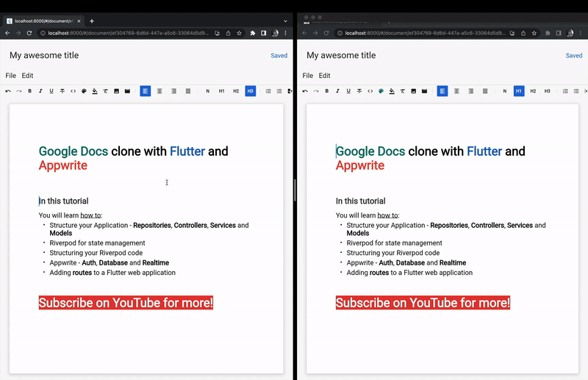Apply H3 heading in right window
Viewport: 588px width, 380px height.
coord(547,91)
